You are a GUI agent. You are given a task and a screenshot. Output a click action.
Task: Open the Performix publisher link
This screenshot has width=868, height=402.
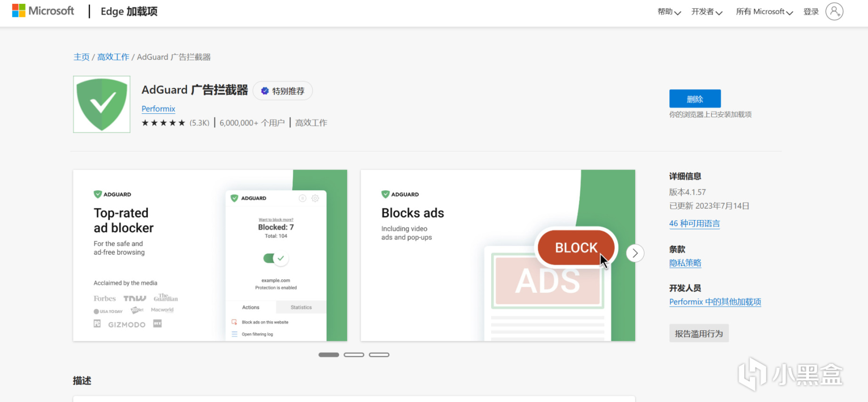(x=158, y=109)
